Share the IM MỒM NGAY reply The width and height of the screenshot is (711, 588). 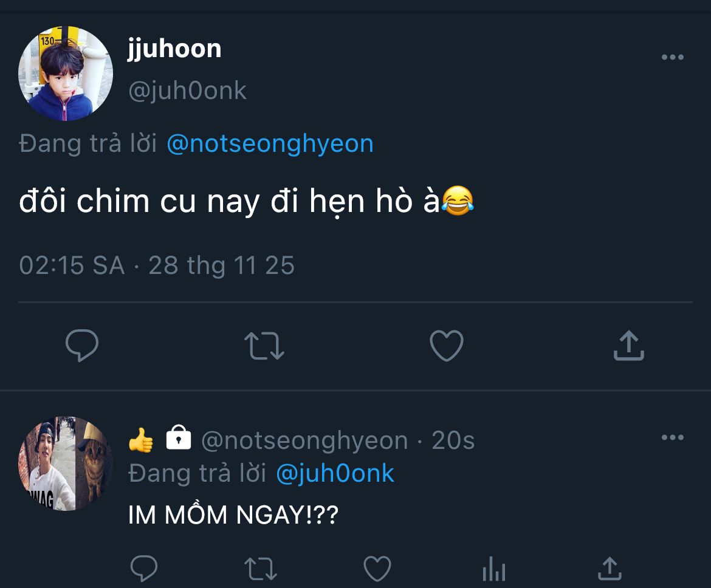pos(609,569)
